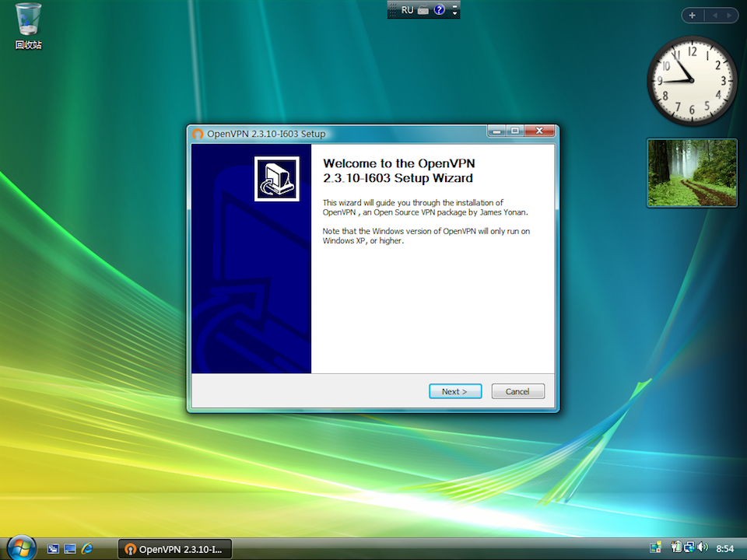The image size is (747, 560).
Task: Click note text about Windows XP or higher
Action: coord(426,236)
